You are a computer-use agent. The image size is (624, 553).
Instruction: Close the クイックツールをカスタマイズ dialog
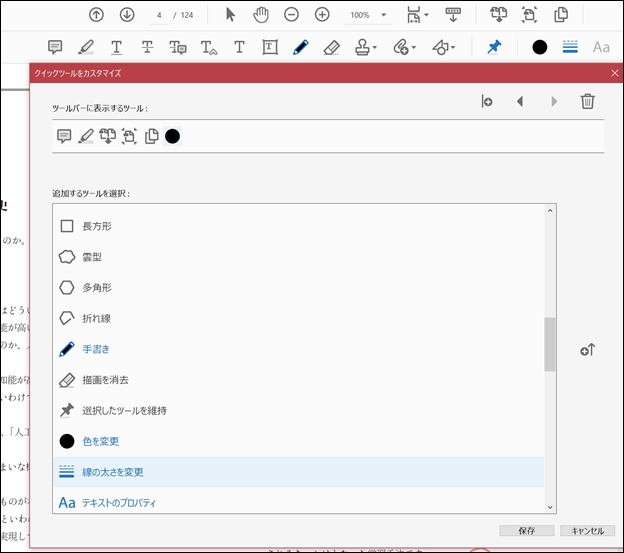614,73
